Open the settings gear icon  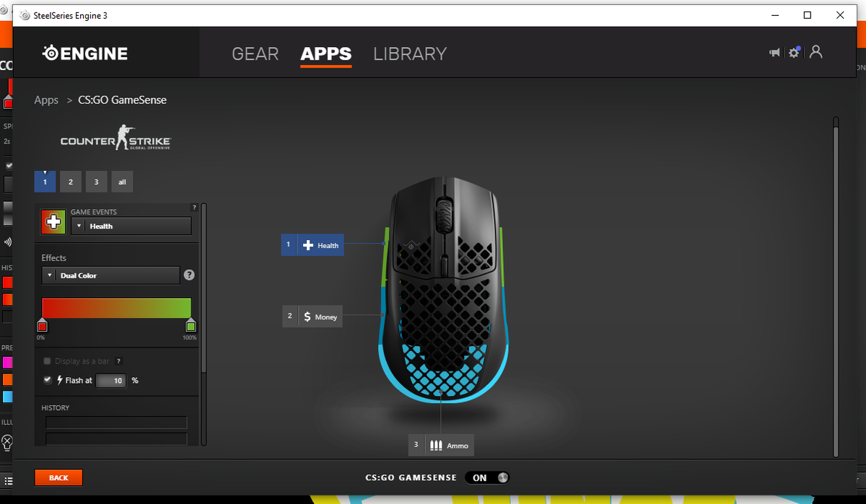794,53
